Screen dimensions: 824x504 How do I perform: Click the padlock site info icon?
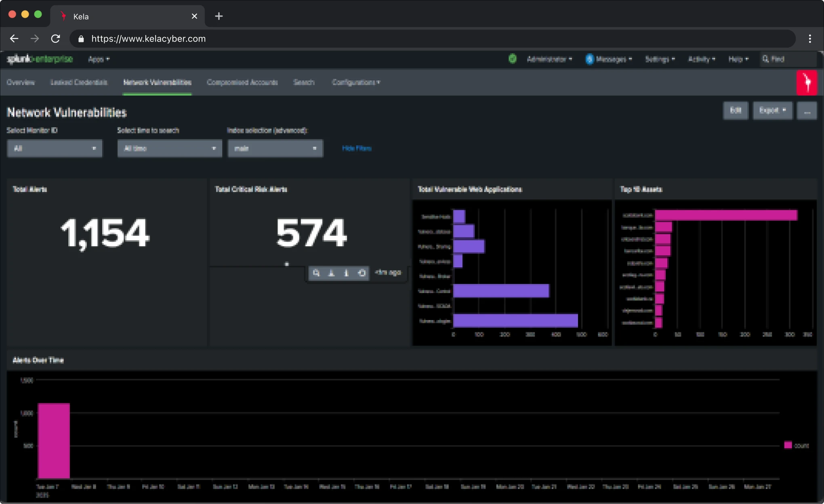click(x=81, y=39)
